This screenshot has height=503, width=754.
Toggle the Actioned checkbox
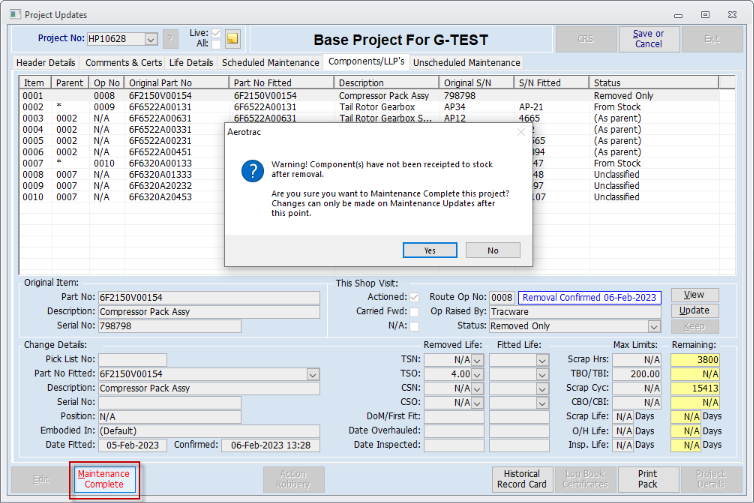coord(414,297)
